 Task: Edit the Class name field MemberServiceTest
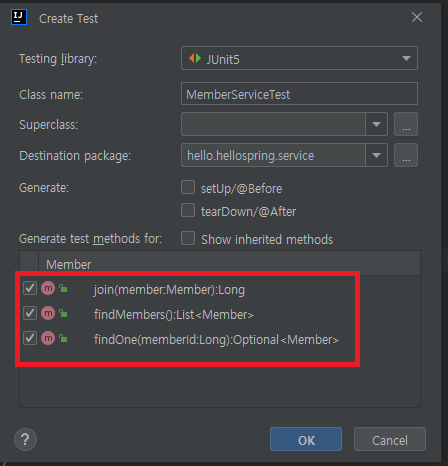click(x=299, y=94)
